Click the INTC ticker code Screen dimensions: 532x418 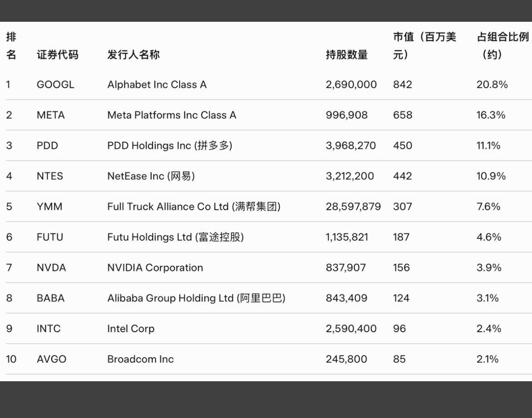[49, 329]
